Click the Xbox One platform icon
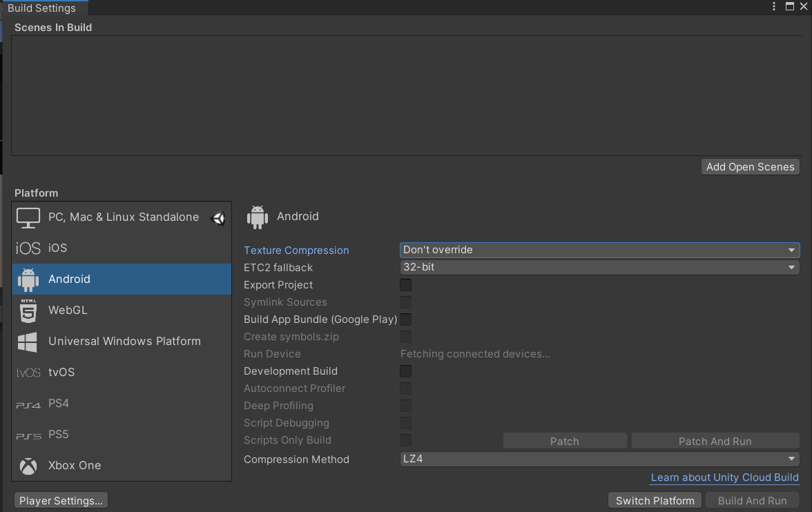Viewport: 812px width, 512px height. (28, 465)
